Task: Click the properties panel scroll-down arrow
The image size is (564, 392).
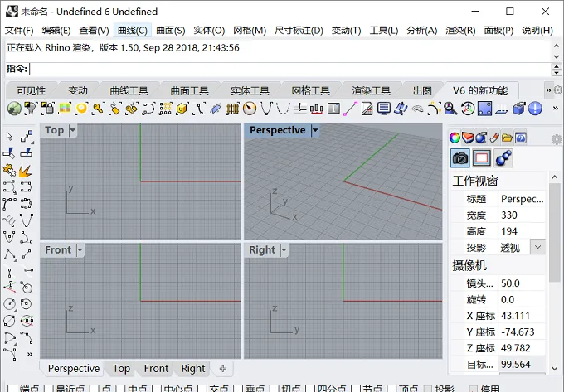Action: coord(554,368)
